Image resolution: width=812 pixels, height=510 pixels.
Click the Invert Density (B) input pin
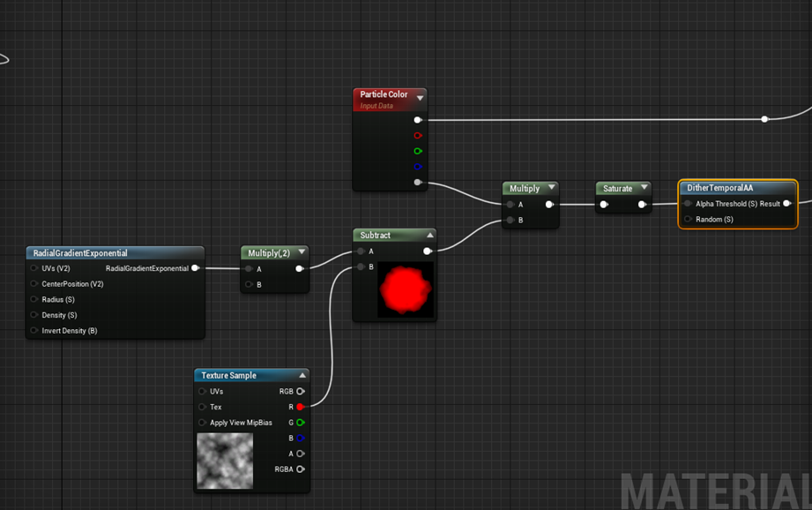(34, 330)
